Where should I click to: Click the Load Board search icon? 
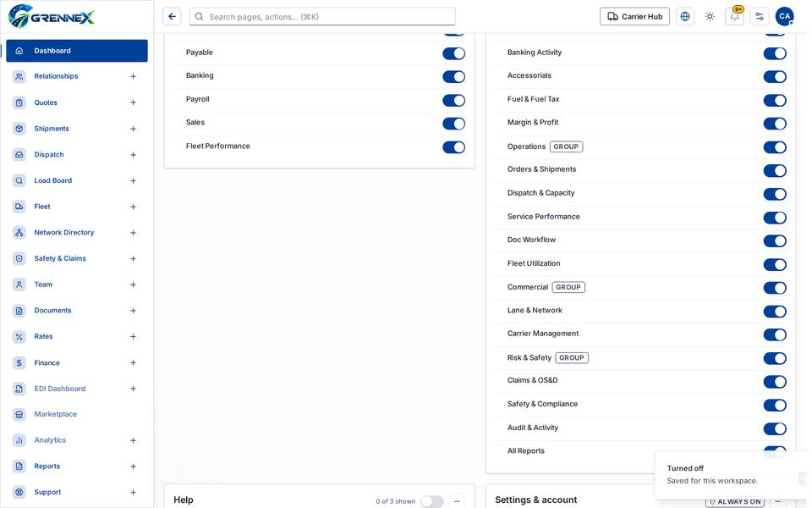pyautogui.click(x=19, y=180)
